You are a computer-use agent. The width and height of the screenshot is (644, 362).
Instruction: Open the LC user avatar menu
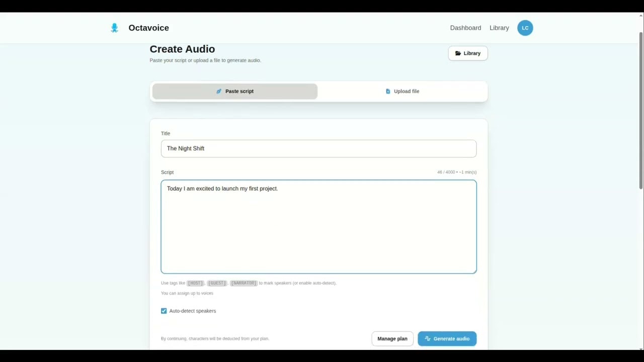[x=525, y=28]
